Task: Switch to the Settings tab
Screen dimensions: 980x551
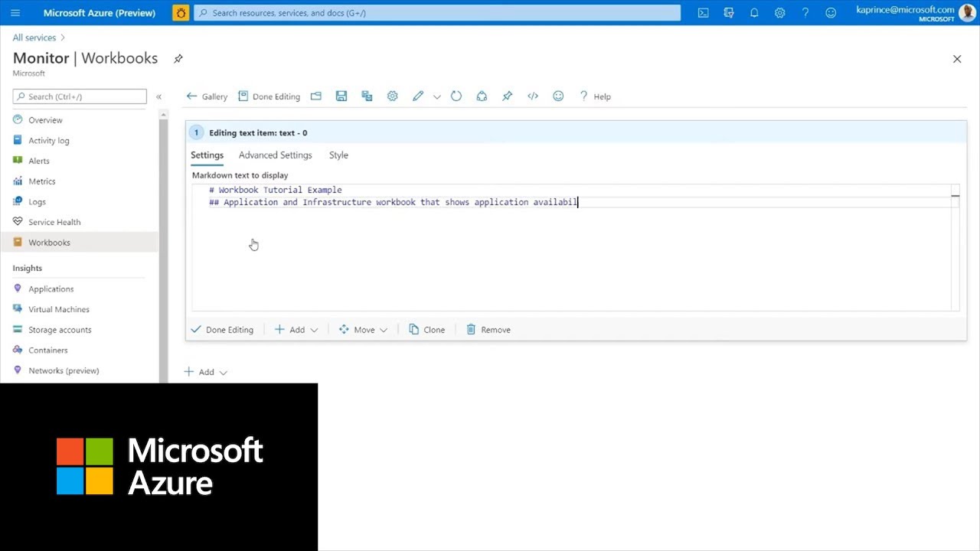Action: (207, 155)
